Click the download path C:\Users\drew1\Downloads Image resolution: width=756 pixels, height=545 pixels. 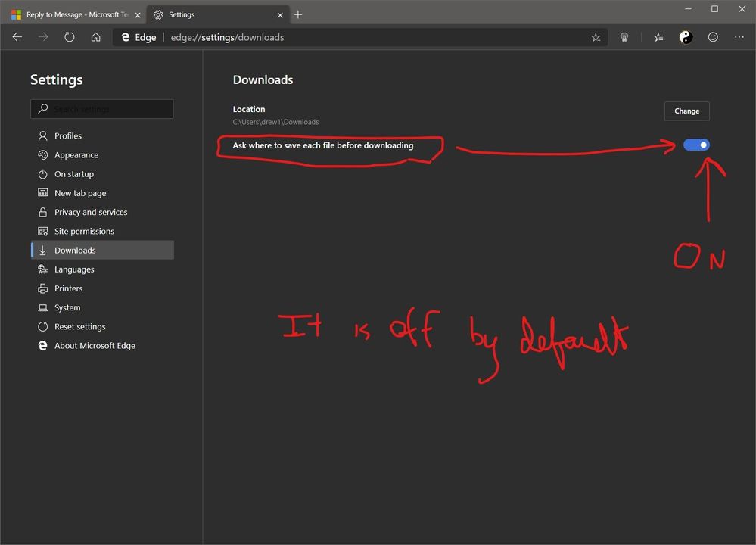pos(275,122)
